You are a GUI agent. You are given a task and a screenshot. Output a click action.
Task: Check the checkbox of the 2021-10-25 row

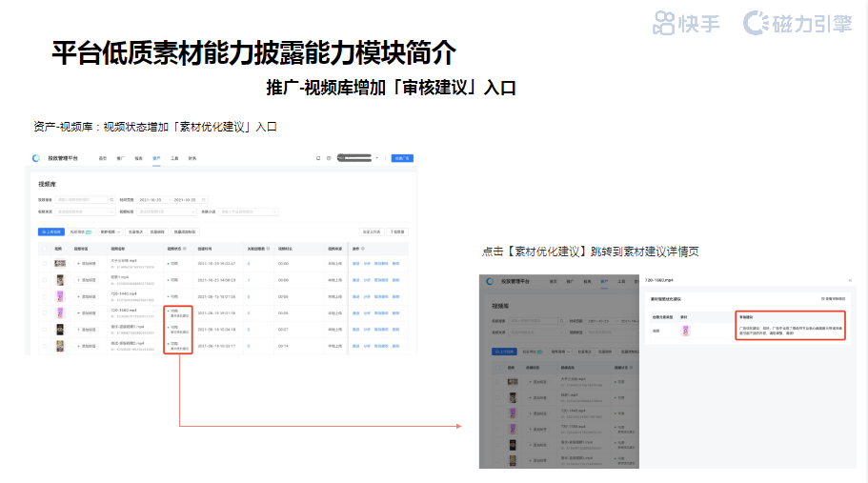click(x=44, y=280)
